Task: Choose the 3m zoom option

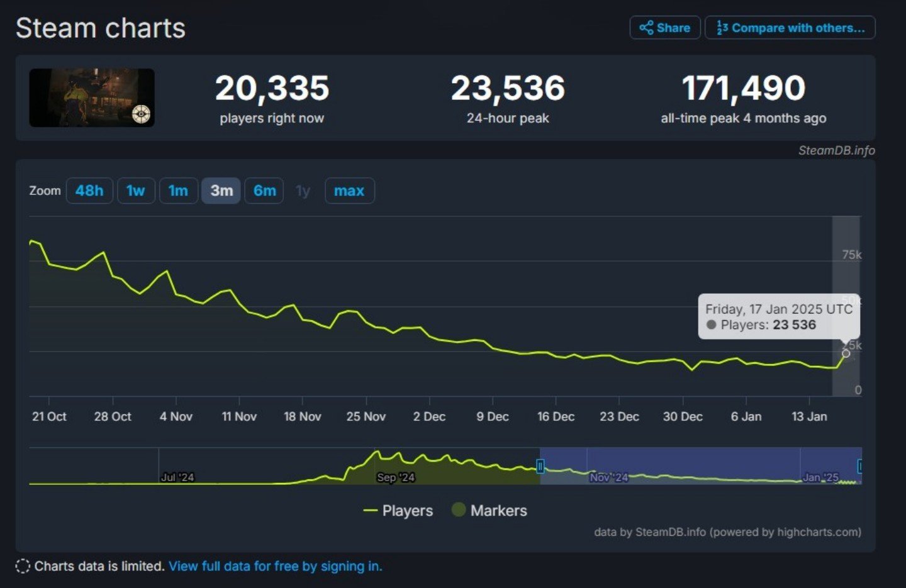Action: coord(221,191)
